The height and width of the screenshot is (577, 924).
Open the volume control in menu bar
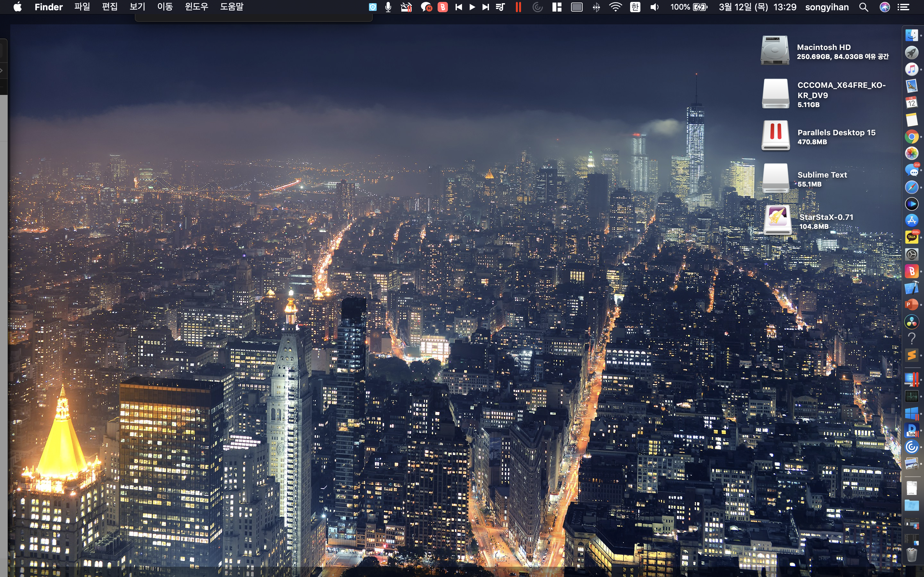654,7
